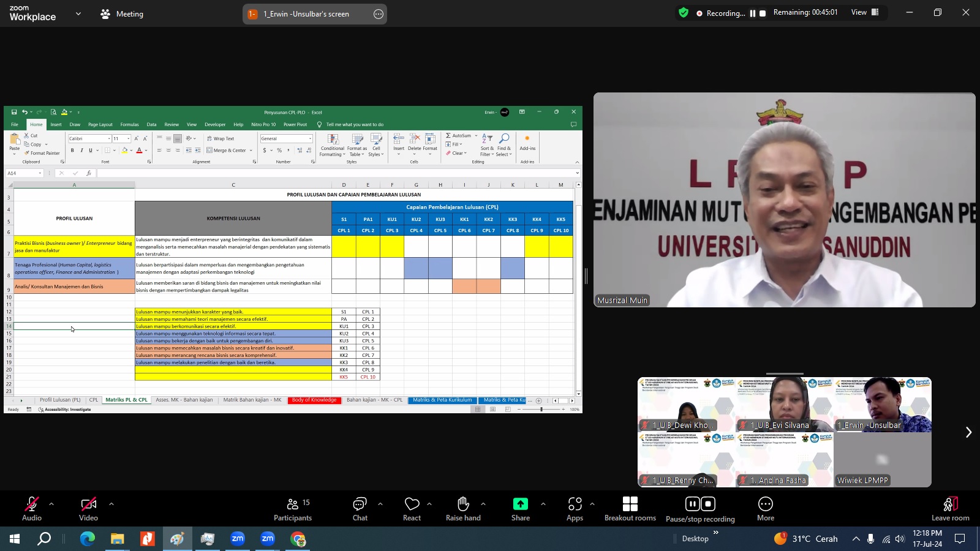Open the Zoom Workplace dropdown arrow
This screenshot has height=551, width=980.
pyautogui.click(x=78, y=13)
